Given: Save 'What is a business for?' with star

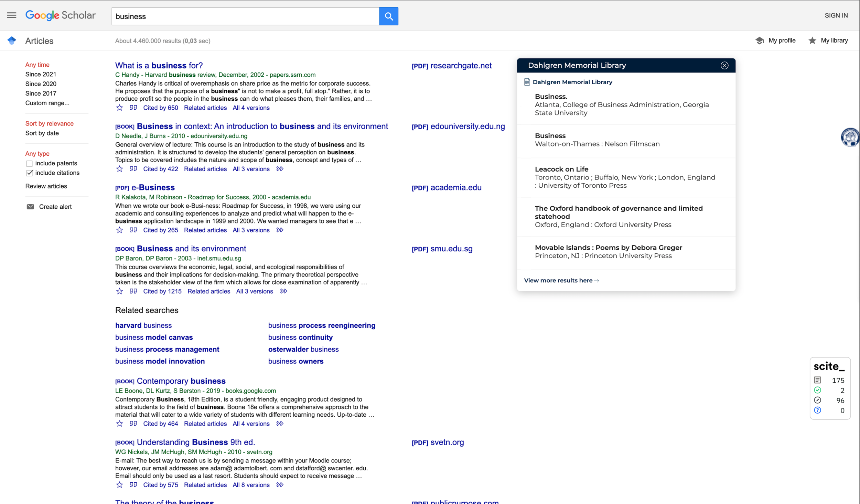Looking at the screenshot, I should coord(119,108).
